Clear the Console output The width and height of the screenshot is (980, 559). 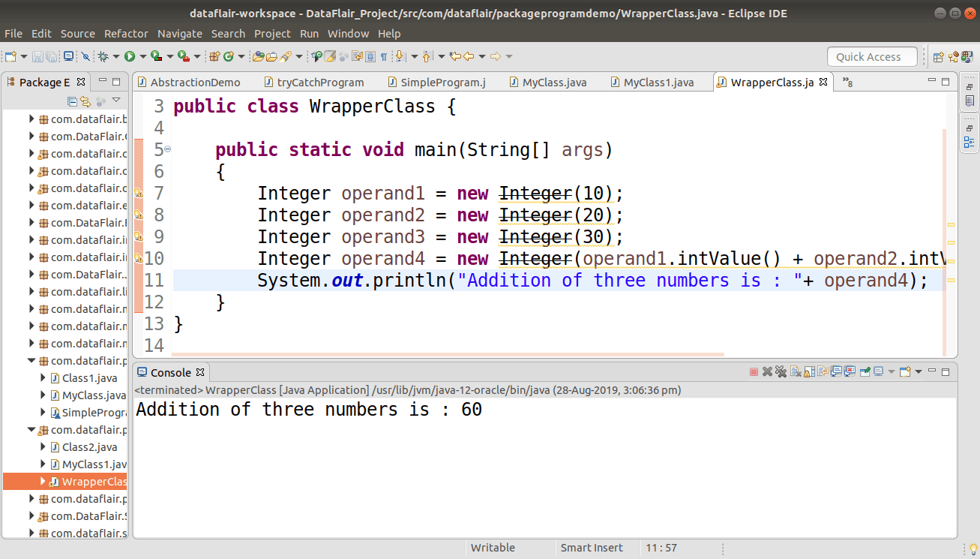pyautogui.click(x=795, y=373)
